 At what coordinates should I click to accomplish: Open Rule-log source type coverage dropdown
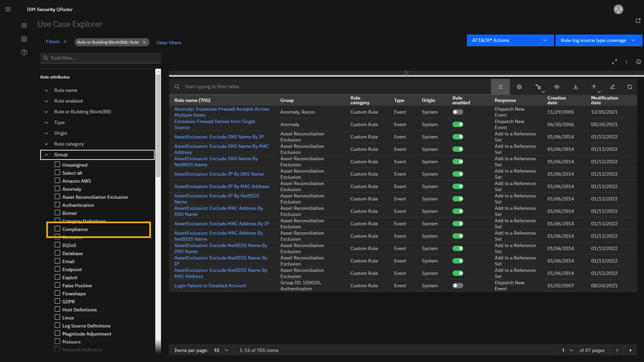click(x=598, y=40)
